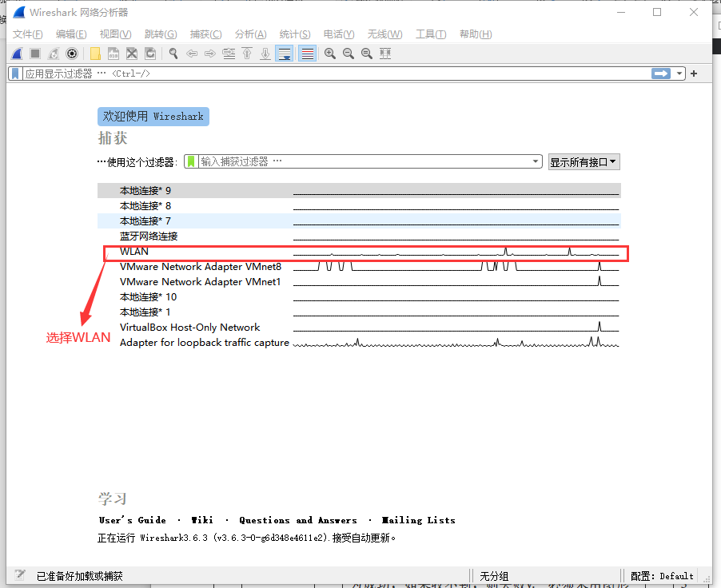Select WLAN interface row
The image size is (721, 588).
[359, 252]
